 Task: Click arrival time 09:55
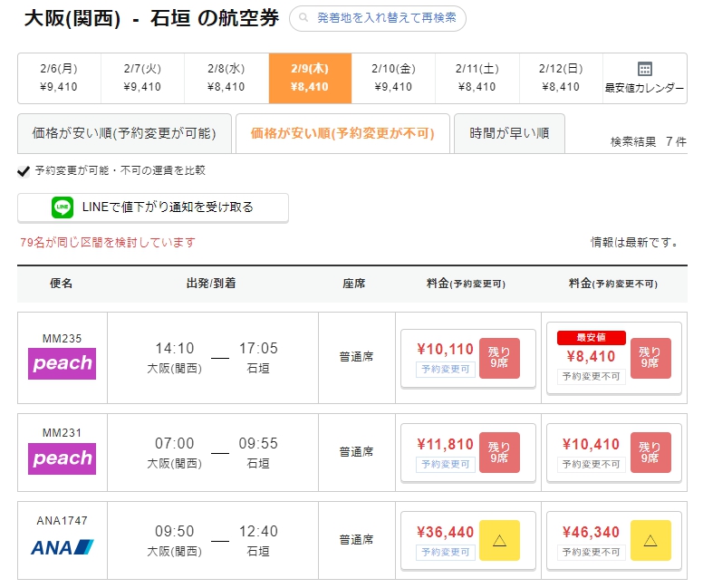259,444
